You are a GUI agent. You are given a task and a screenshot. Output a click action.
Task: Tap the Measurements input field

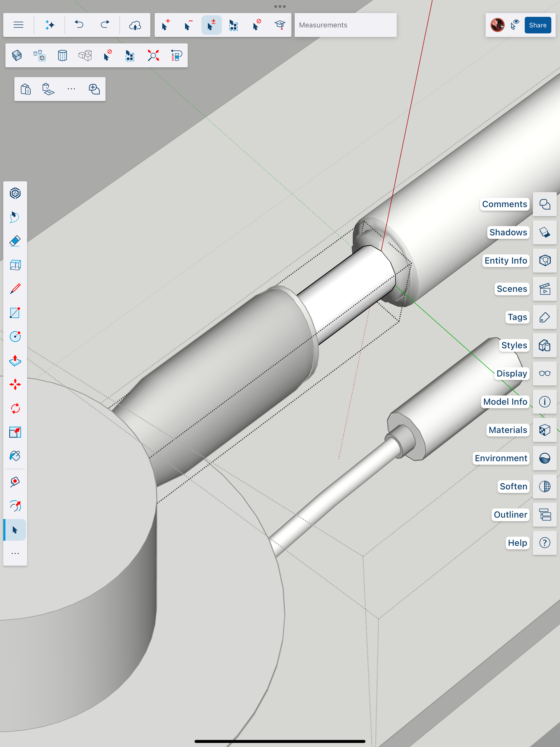point(345,25)
